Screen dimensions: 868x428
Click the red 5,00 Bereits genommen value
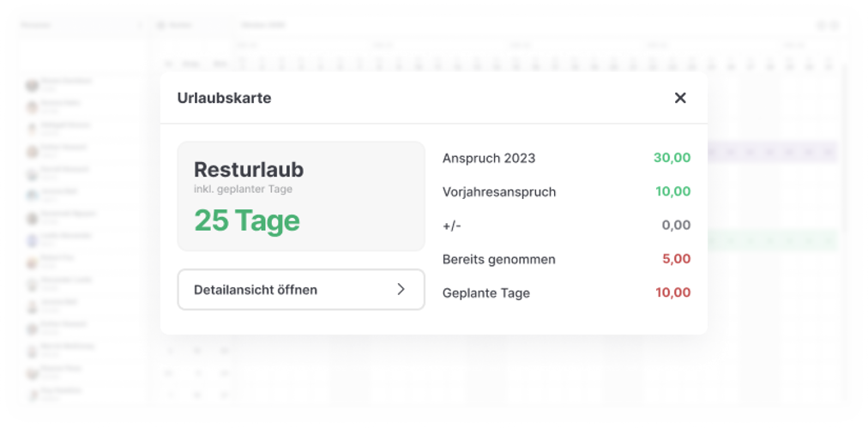(675, 259)
